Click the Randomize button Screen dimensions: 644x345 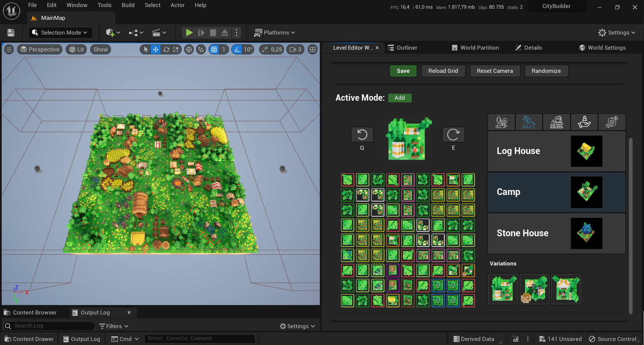point(546,71)
